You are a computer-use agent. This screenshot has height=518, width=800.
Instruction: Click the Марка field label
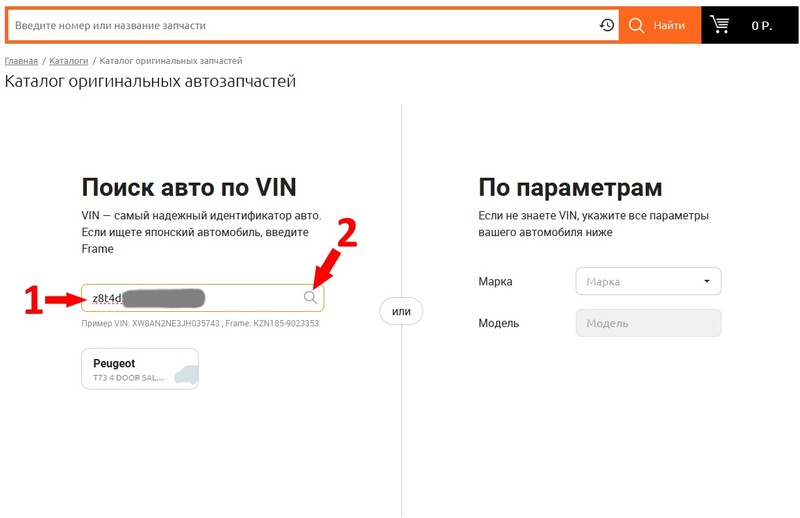(498, 282)
